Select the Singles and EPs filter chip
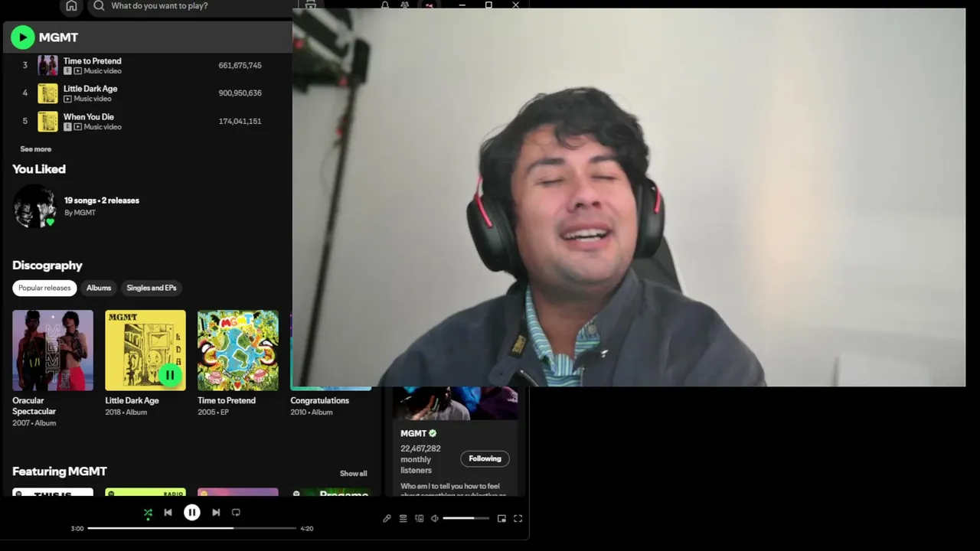 click(x=151, y=288)
